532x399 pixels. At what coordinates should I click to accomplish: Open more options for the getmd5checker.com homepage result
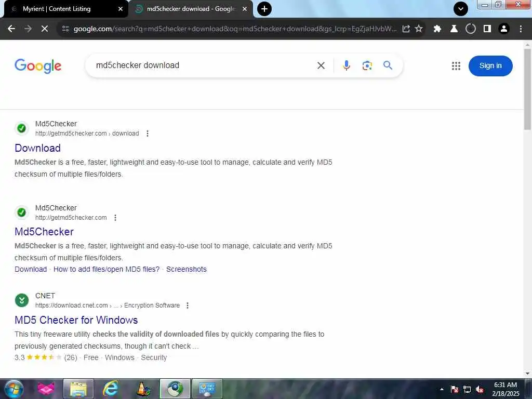point(115,218)
